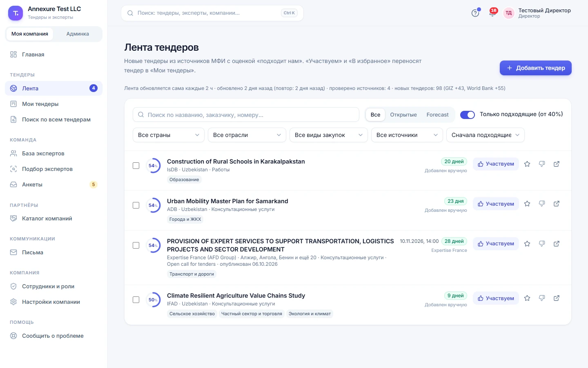Open 'Сообщить о проблеме' link

[53, 336]
